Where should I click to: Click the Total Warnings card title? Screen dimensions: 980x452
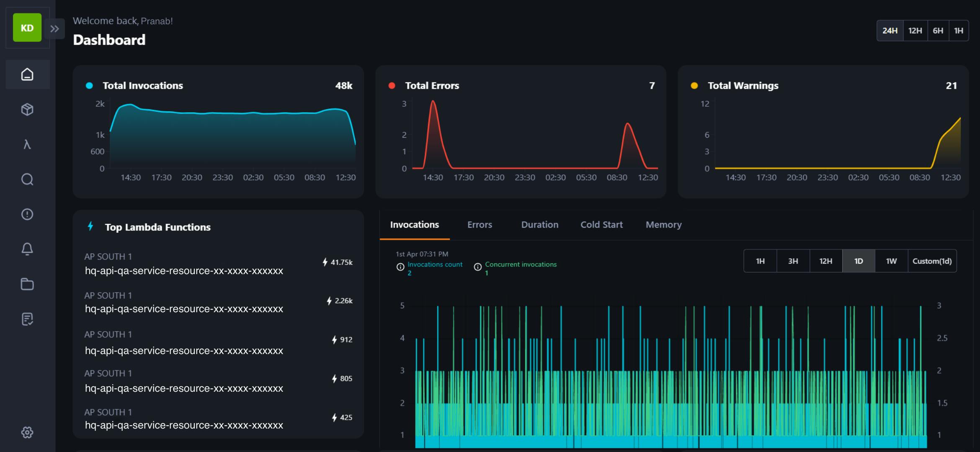743,86
